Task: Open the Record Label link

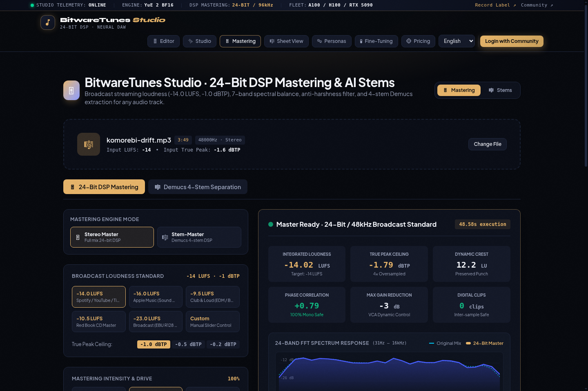Action: 495,5
